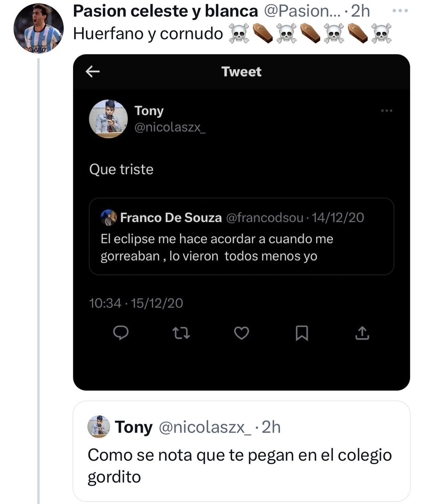The width and height of the screenshot is (424, 504).
Task: Tap the back arrow in embedded tweet
Action: (x=92, y=72)
